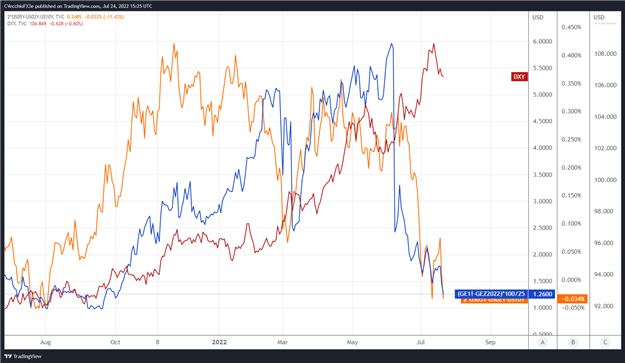This screenshot has width=625, height=363.
Task: Click the 108.000 level on DXY scale
Action: click(605, 54)
